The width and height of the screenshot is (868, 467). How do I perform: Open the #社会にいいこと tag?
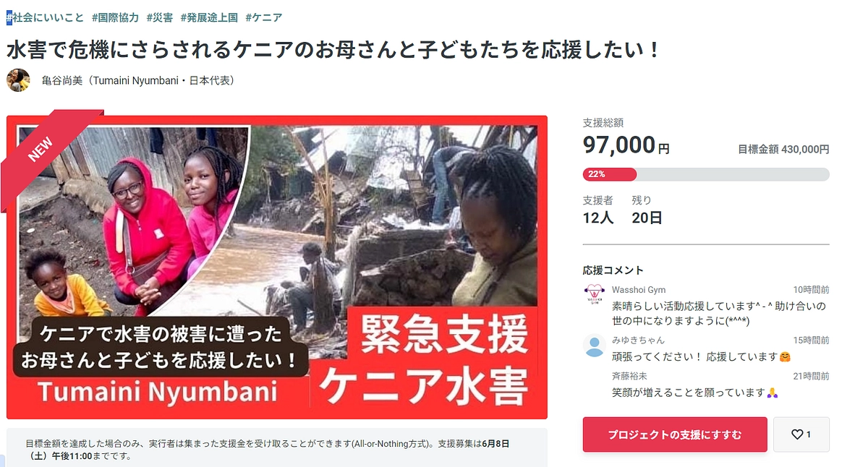[44, 17]
